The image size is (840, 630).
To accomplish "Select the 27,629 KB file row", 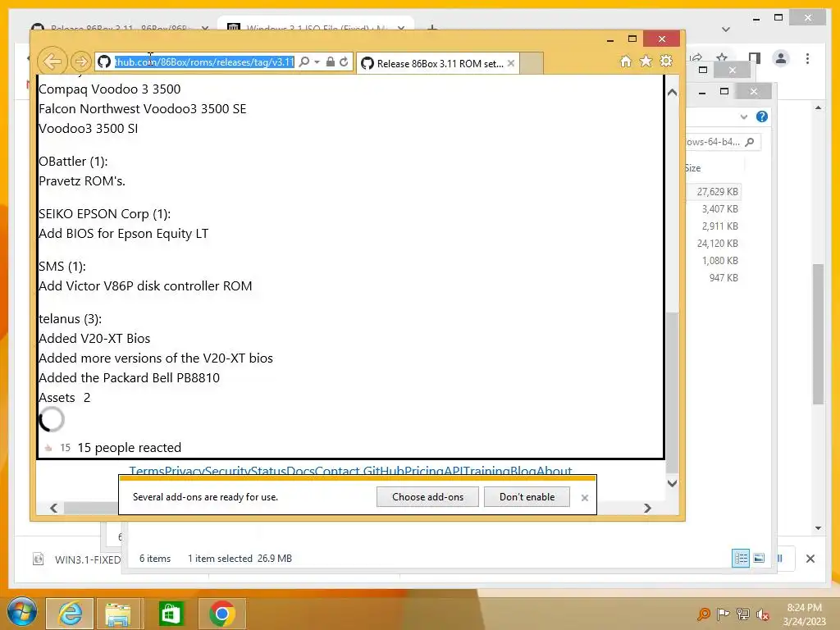I will [714, 191].
